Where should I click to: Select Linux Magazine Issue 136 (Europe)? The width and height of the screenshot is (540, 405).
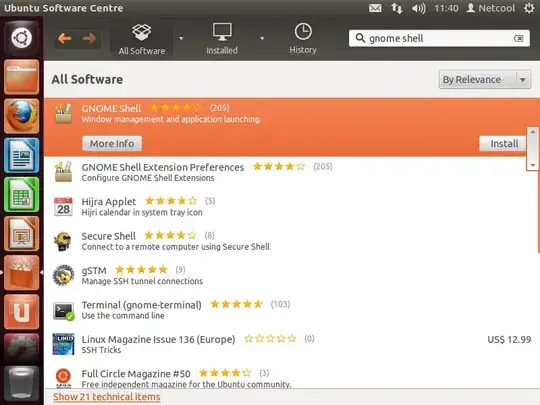292,344
